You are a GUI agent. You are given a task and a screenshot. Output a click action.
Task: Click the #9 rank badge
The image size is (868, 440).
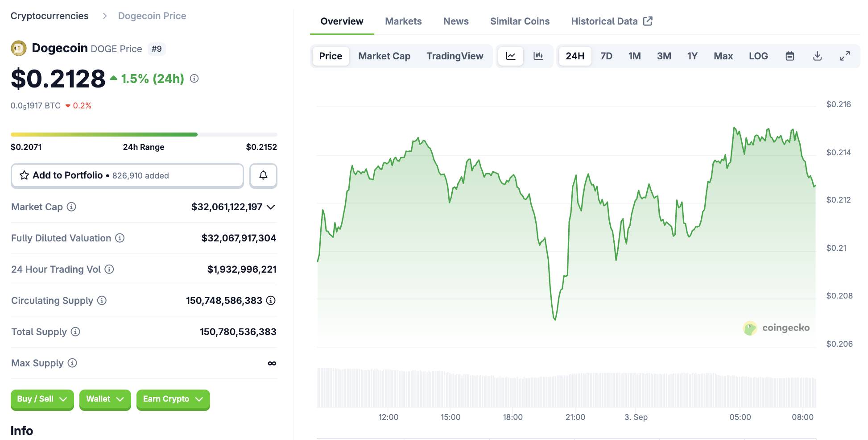157,49
